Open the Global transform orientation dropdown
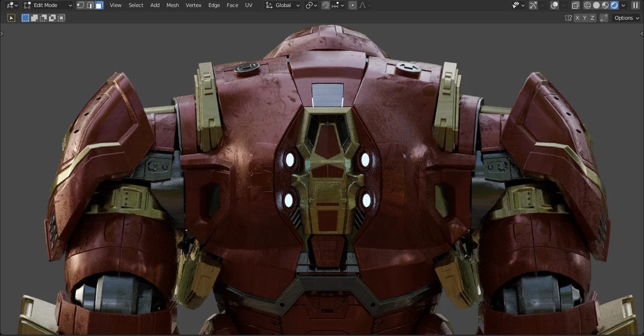 click(x=282, y=5)
